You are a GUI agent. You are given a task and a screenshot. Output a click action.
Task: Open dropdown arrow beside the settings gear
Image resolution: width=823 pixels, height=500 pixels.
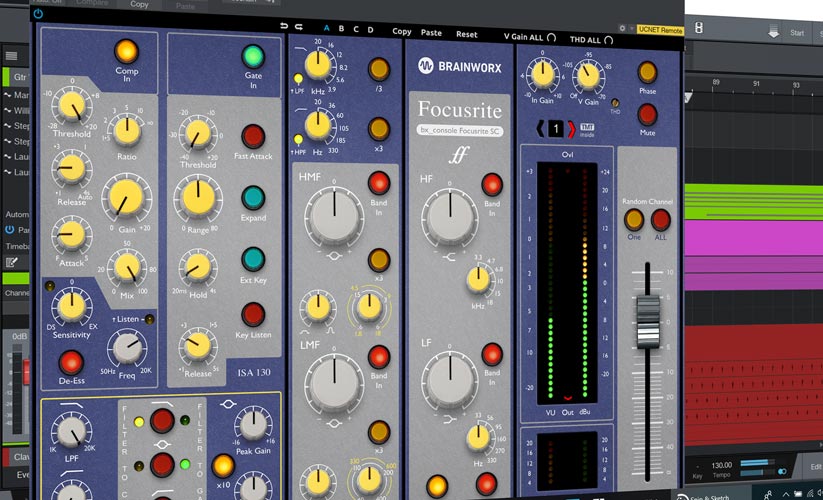[631, 29]
